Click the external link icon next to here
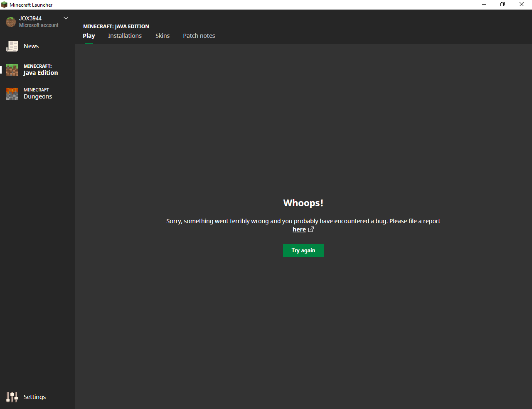 tap(311, 229)
